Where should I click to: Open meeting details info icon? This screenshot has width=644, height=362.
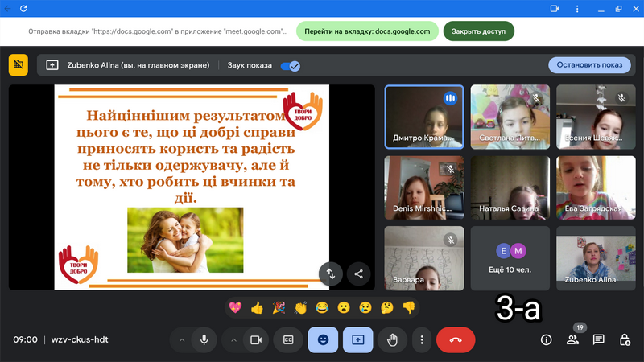click(x=546, y=339)
